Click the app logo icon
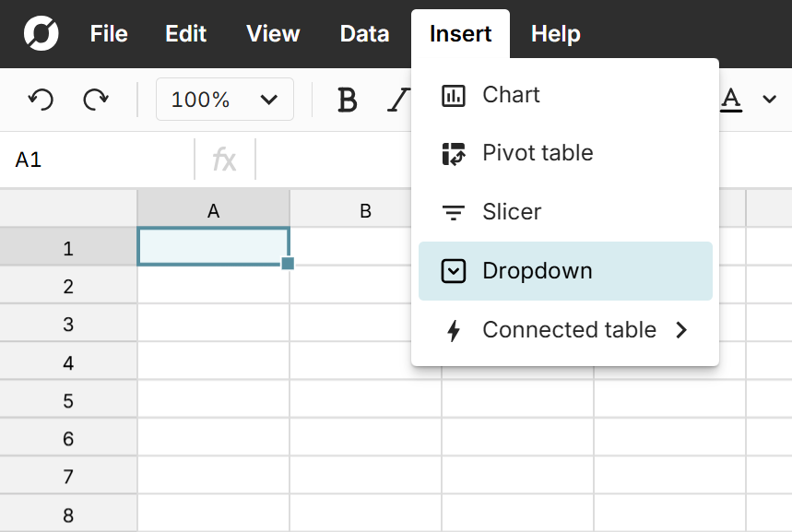The image size is (792, 532). point(41,34)
